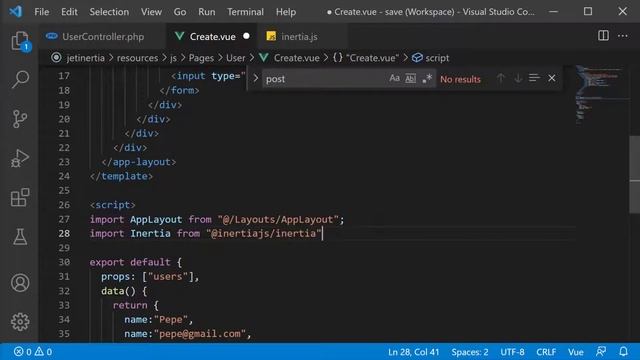
Task: Open the Manage gear settings icon
Action: click(20, 322)
